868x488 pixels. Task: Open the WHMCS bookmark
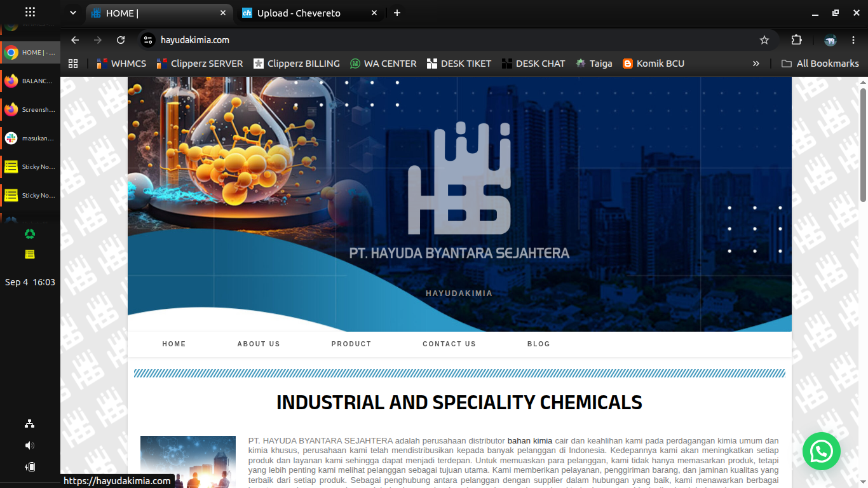[x=121, y=64]
